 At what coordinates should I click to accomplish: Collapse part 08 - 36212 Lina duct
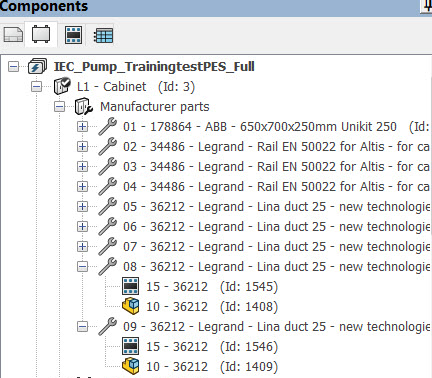pos(82,267)
